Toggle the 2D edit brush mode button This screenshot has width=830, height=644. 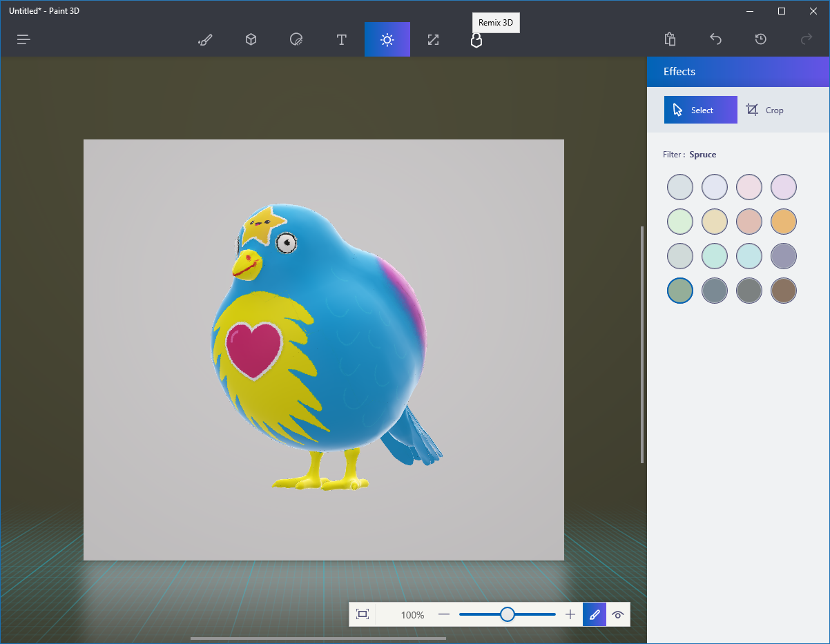click(x=595, y=614)
